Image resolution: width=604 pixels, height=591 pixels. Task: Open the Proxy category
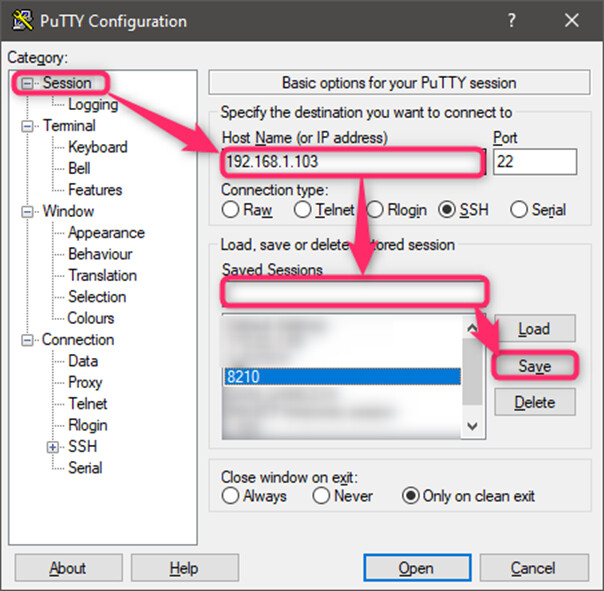(85, 383)
